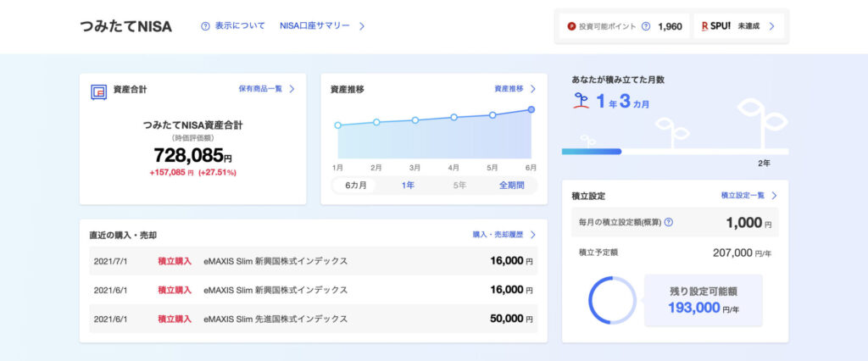Select the 2021/6/1 新興国株式インデックス row
The image size is (868, 361).
(314, 290)
